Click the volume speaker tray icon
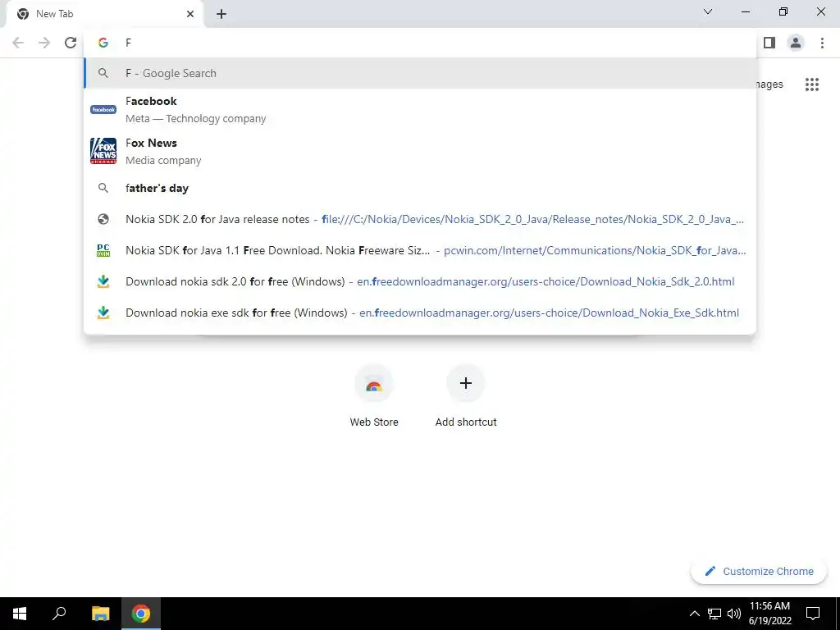This screenshot has height=630, width=840. pos(734,614)
